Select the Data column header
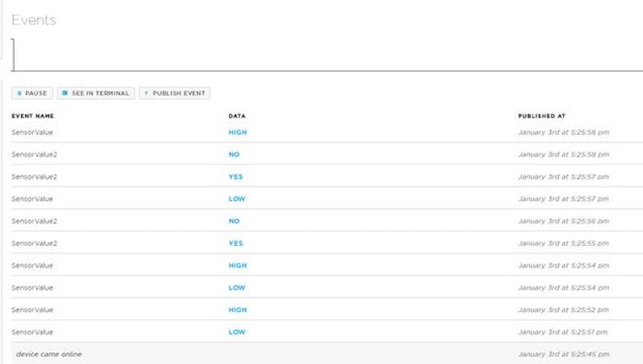This screenshot has height=364, width=643. (x=237, y=116)
